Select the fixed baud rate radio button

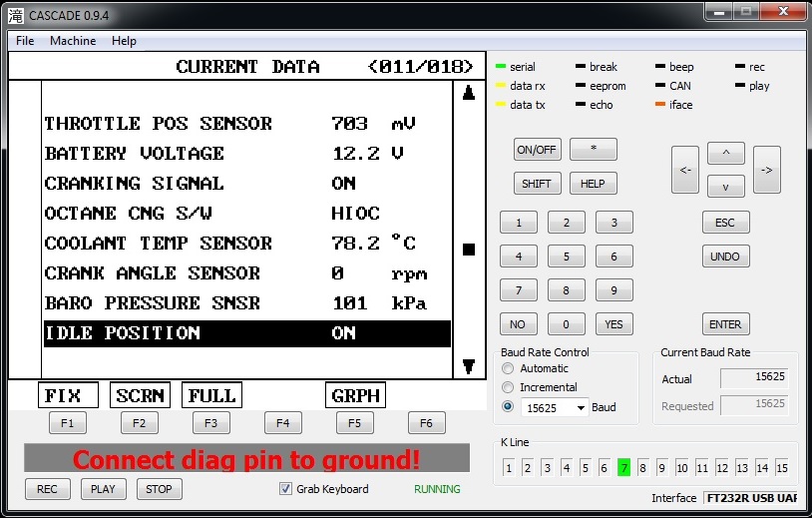pyautogui.click(x=508, y=406)
